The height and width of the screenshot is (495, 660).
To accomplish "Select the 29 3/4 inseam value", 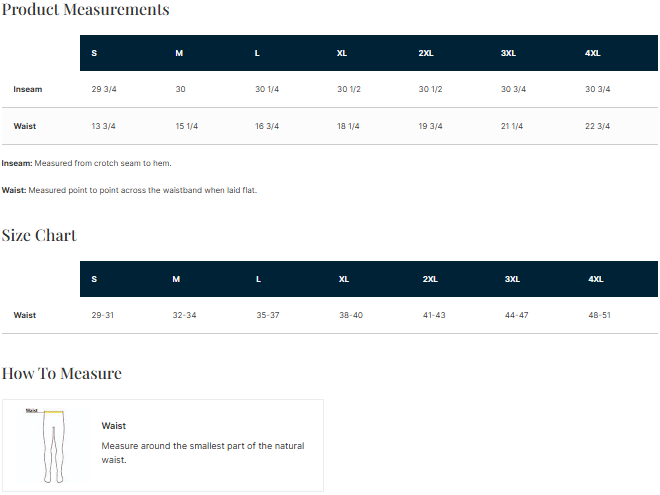I will (x=103, y=89).
